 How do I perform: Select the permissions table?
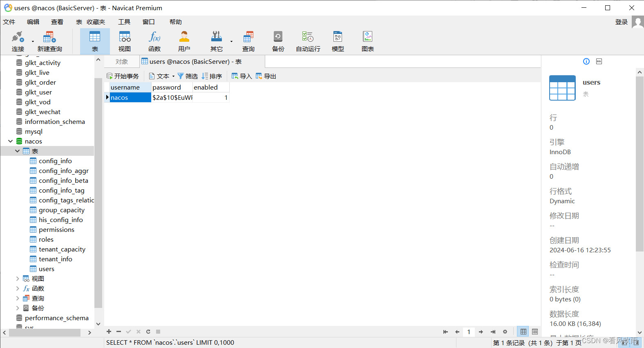coord(56,229)
